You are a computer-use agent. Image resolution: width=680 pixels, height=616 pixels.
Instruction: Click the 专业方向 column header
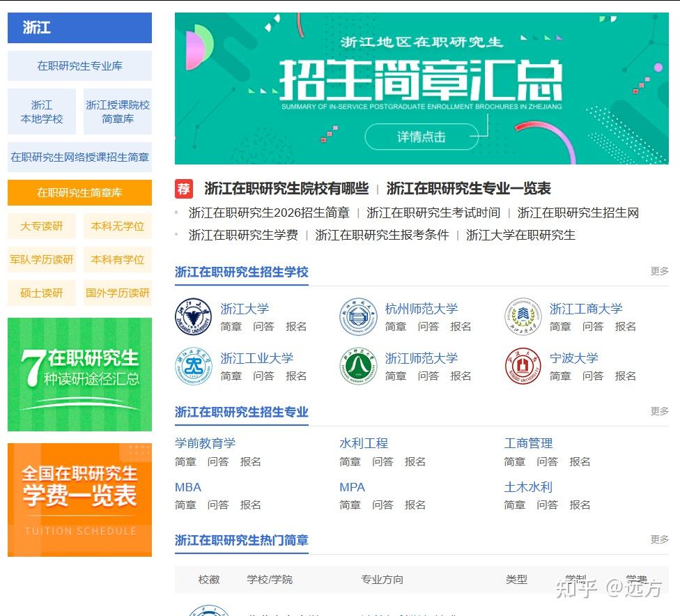pyautogui.click(x=382, y=580)
